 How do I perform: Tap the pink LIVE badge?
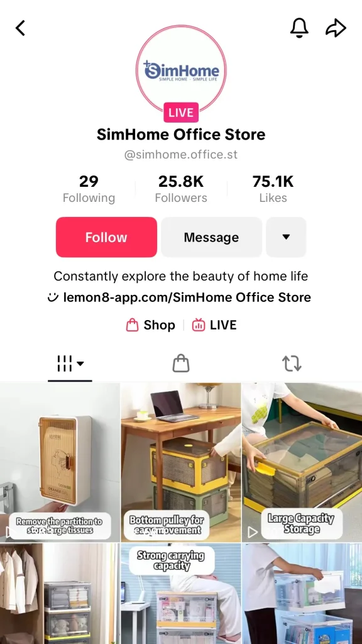coord(181,113)
